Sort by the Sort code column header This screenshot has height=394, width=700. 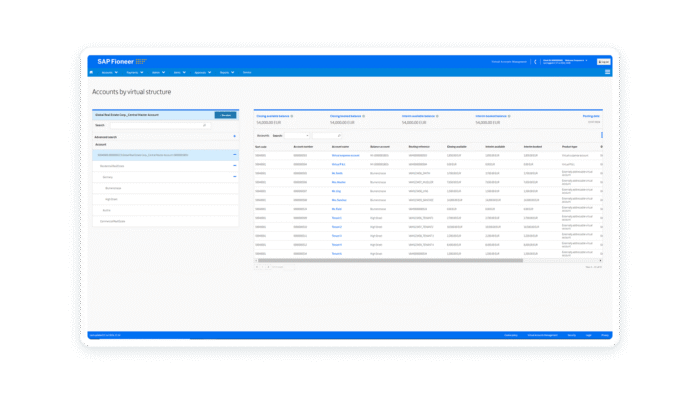pos(261,147)
